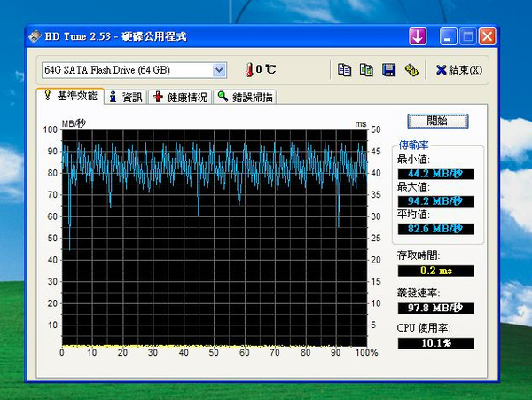Click the 44.2 MB/秒 minimum value

click(436, 174)
